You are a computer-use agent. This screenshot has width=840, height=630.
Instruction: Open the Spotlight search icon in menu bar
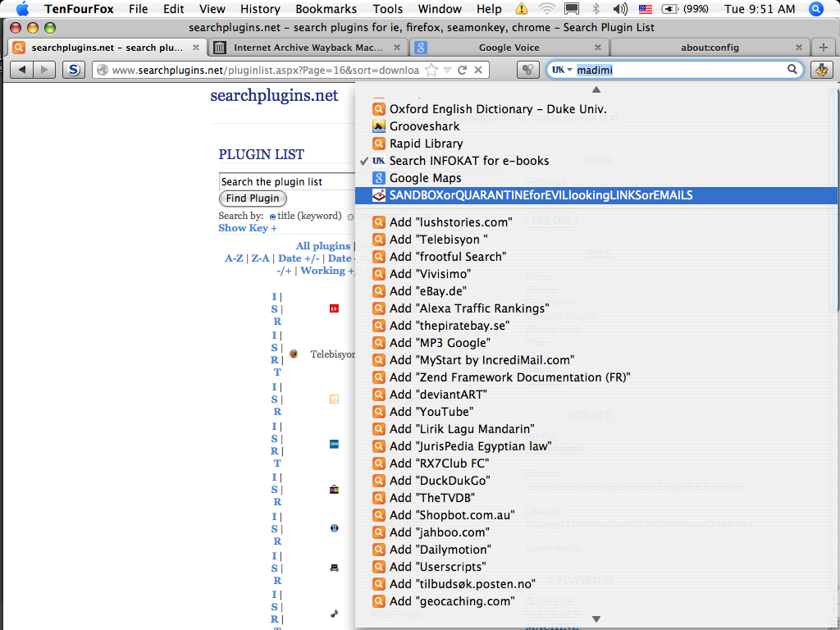click(816, 9)
